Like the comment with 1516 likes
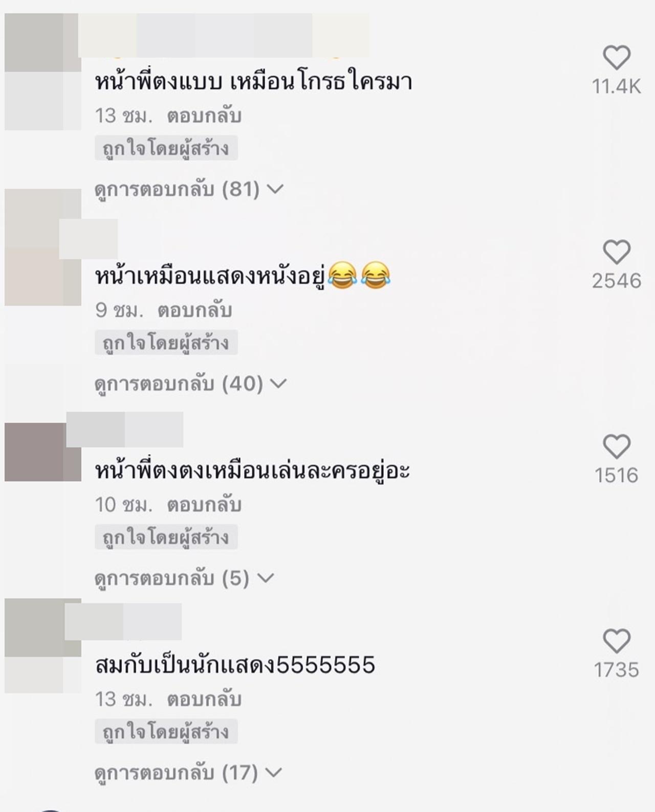Image resolution: width=655 pixels, height=812 pixels. click(616, 447)
